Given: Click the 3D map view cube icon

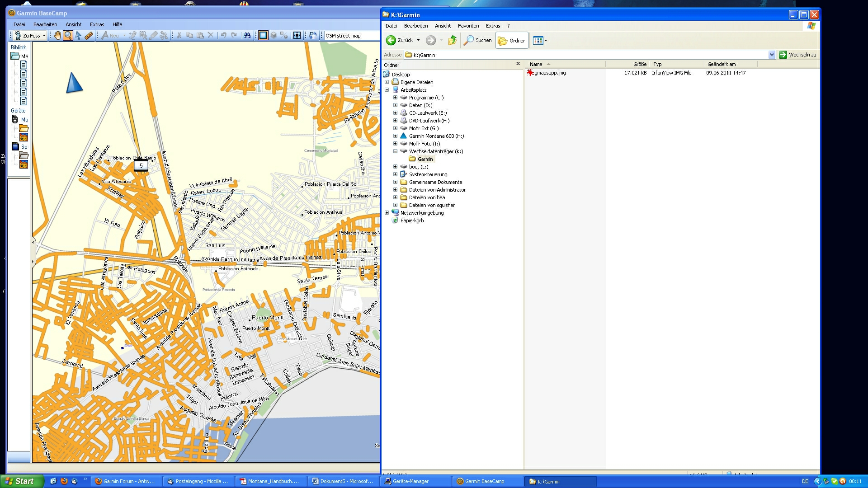Looking at the screenshot, I should tap(274, 36).
